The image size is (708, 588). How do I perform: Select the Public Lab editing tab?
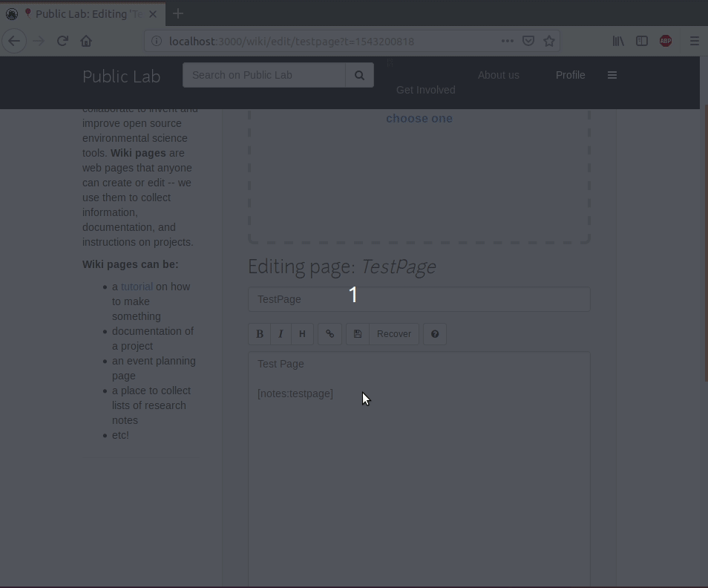89,13
